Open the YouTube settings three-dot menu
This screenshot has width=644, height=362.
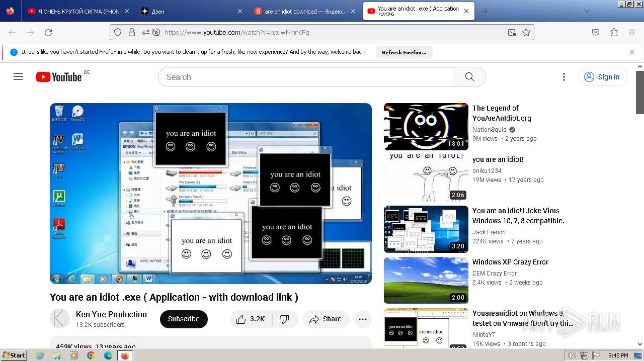pyautogui.click(x=564, y=77)
